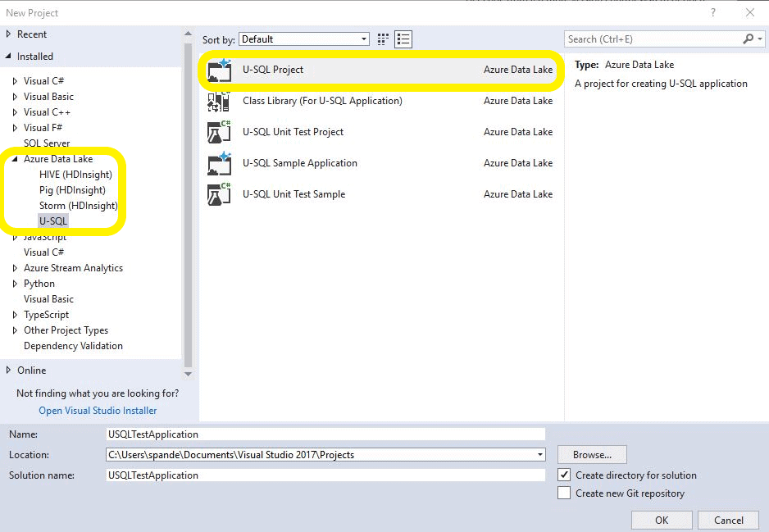Screen dimensions: 769x532
Task: Expand the Python node
Action: [x=15, y=284]
